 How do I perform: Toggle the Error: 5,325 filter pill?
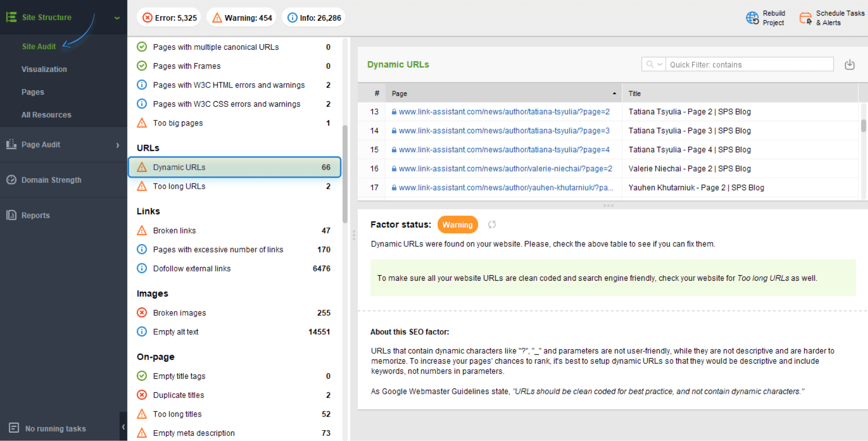point(170,18)
